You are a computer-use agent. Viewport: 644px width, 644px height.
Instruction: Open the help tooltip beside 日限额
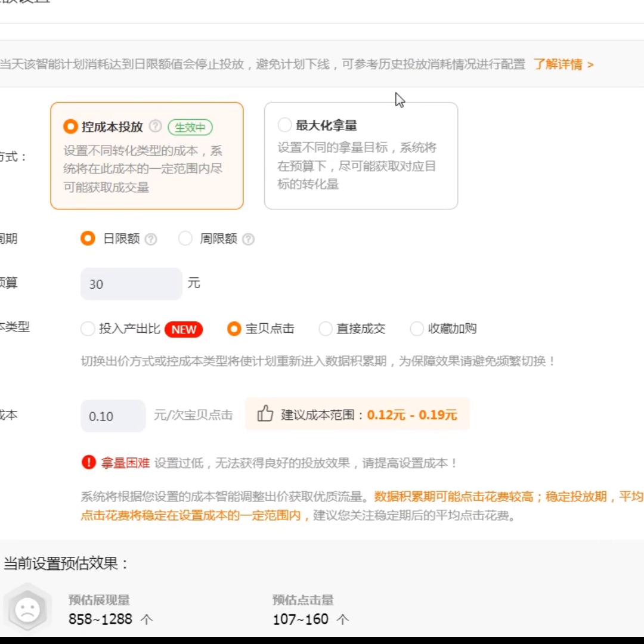pyautogui.click(x=151, y=239)
